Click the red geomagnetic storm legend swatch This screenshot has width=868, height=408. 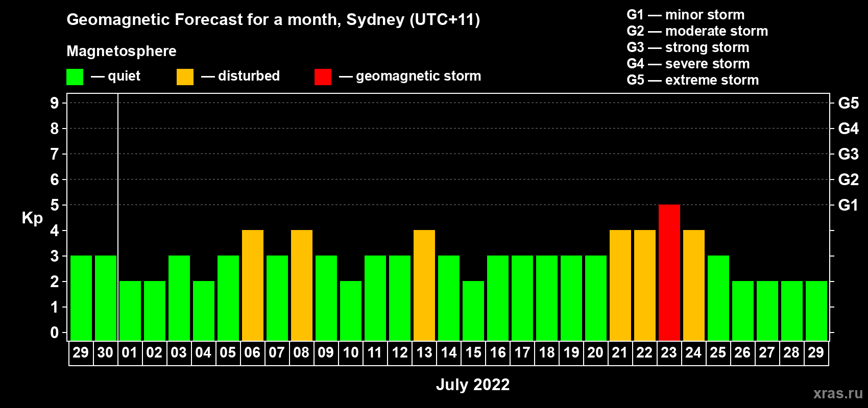coord(323,77)
